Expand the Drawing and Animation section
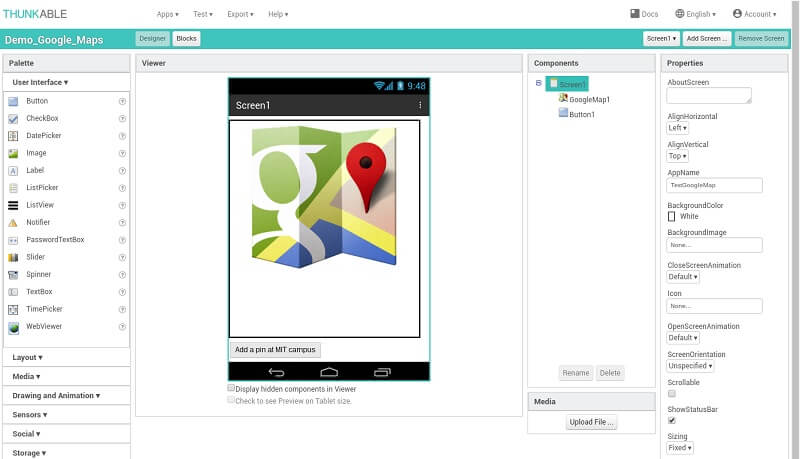 (x=56, y=396)
